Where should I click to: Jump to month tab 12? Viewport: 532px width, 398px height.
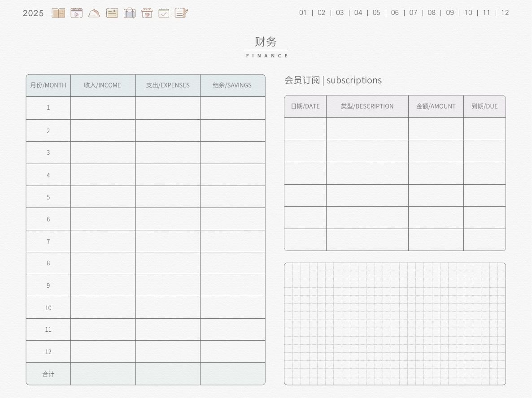(x=505, y=13)
